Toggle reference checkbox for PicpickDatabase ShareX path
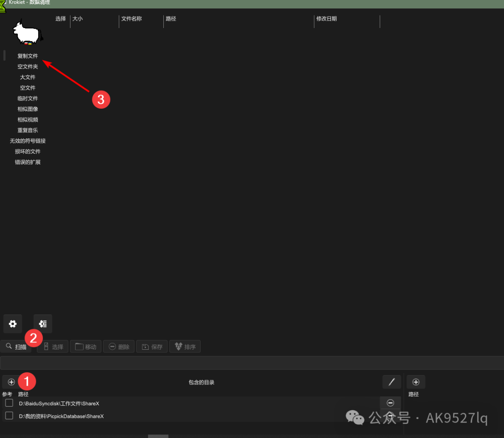This screenshot has width=504, height=438. tap(9, 416)
